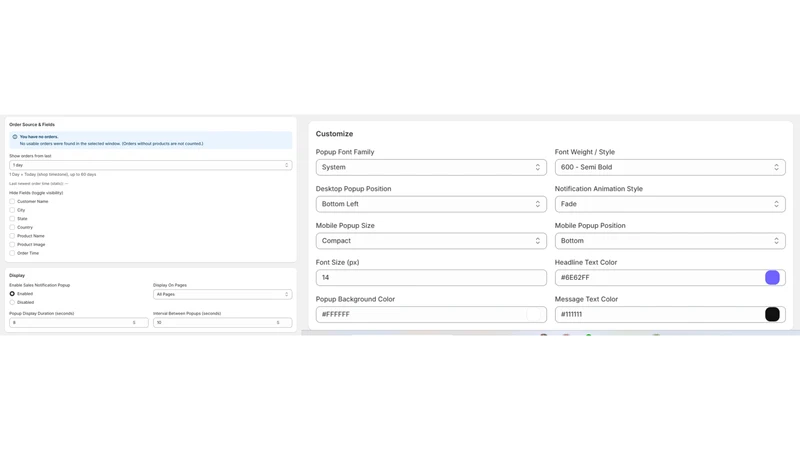This screenshot has height=450, width=800.
Task: Open the Notification Animation Style dropdown
Action: 670,204
